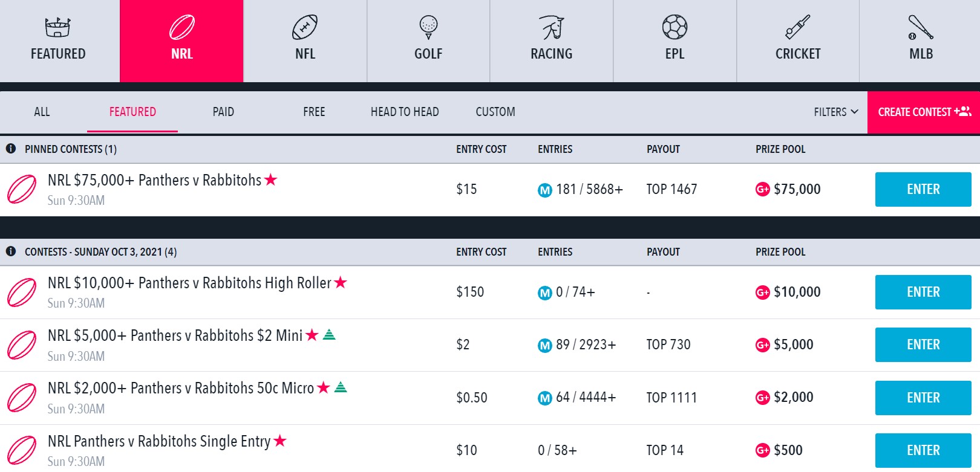Viewport: 980px width, 472px height.
Task: Click the rugby ball icon for NRL $75,000+ contest
Action: (22, 189)
